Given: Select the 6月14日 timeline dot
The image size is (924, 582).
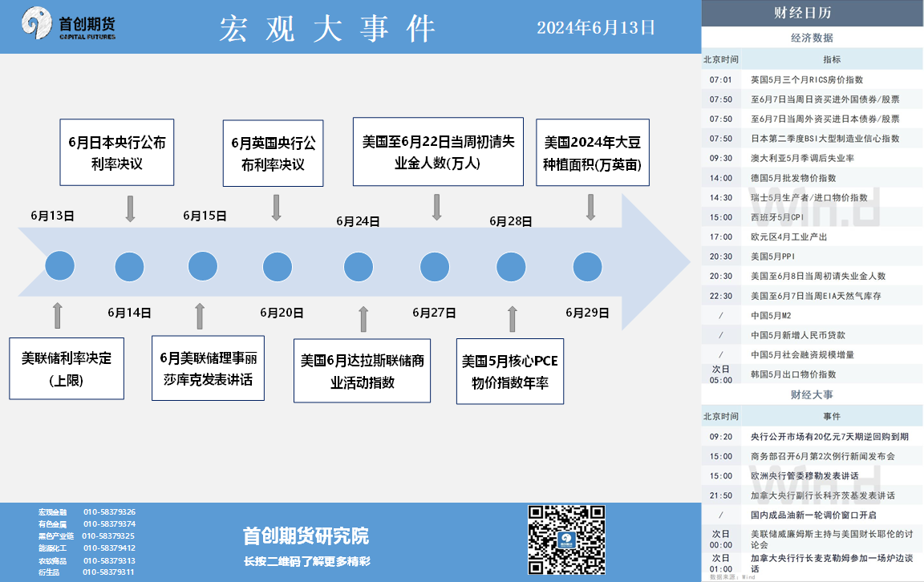Looking at the screenshot, I should point(130,267).
